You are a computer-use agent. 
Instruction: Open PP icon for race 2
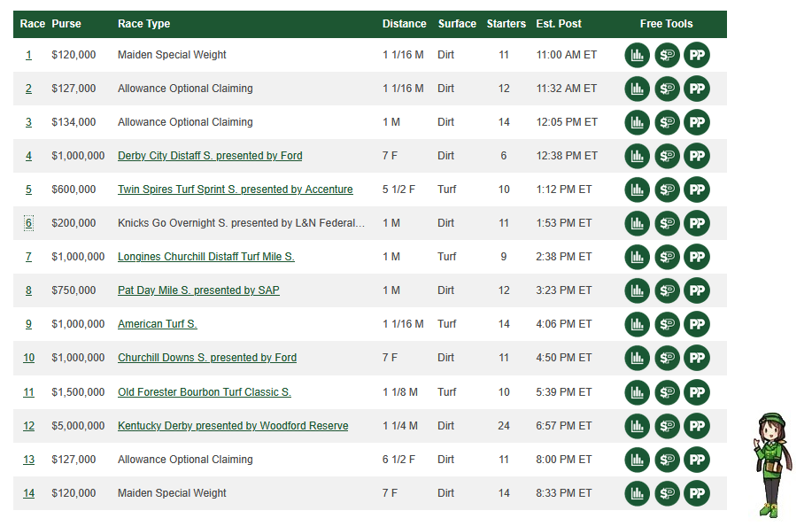point(697,89)
